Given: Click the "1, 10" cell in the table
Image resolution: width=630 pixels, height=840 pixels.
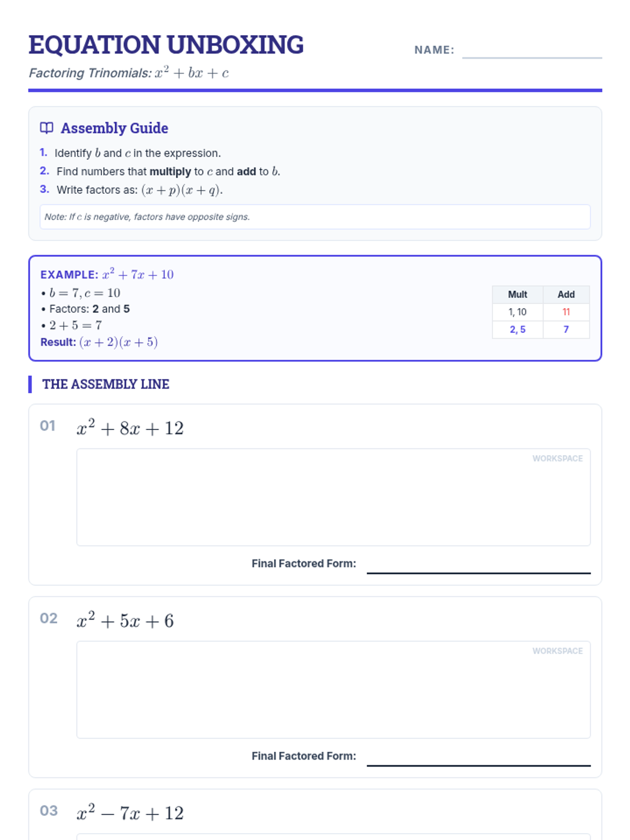Looking at the screenshot, I should coord(517,312).
